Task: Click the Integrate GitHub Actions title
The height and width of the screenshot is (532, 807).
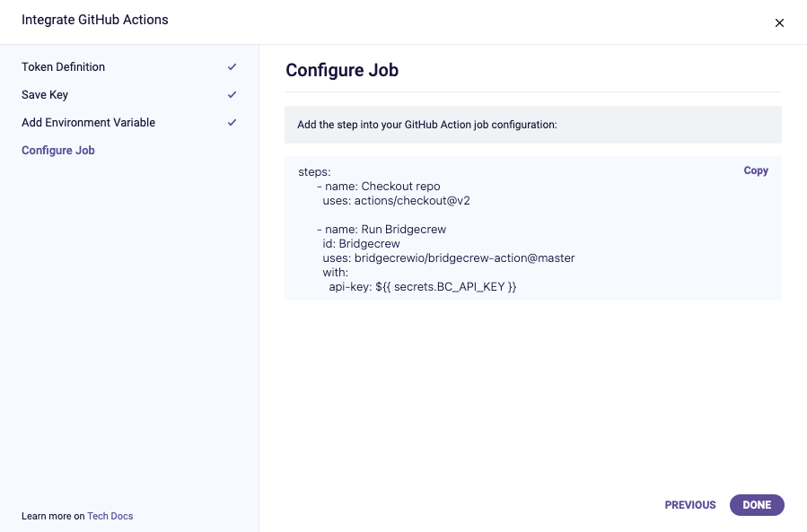Action: click(x=94, y=20)
